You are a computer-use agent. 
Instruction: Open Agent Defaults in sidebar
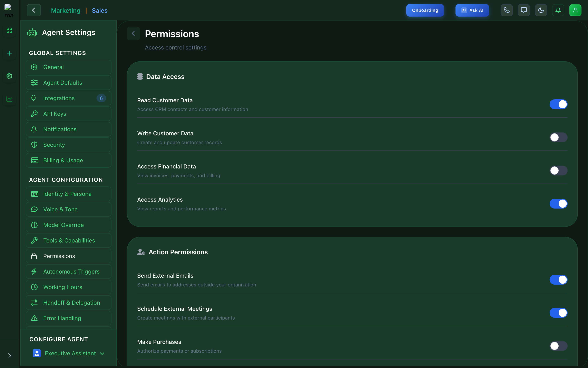[69, 83]
